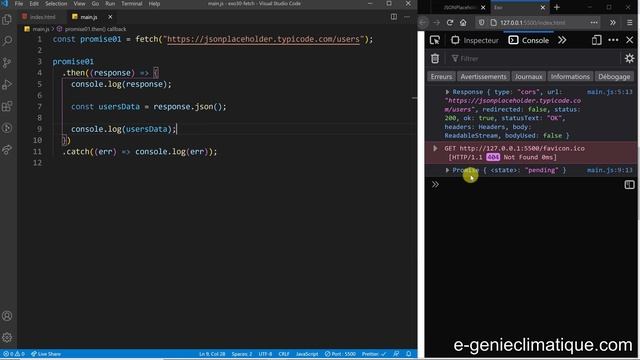Open the View menu
The image size is (640, 360).
80,4
